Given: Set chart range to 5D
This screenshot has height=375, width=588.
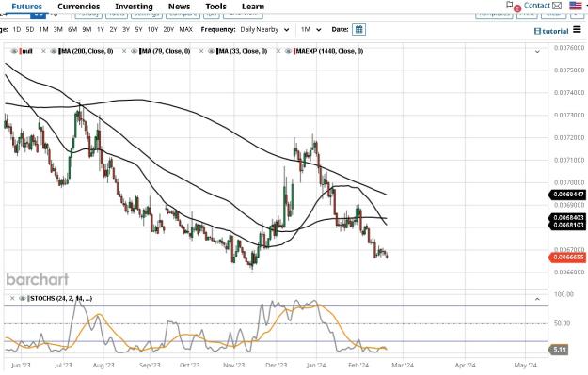Looking at the screenshot, I should (30, 29).
